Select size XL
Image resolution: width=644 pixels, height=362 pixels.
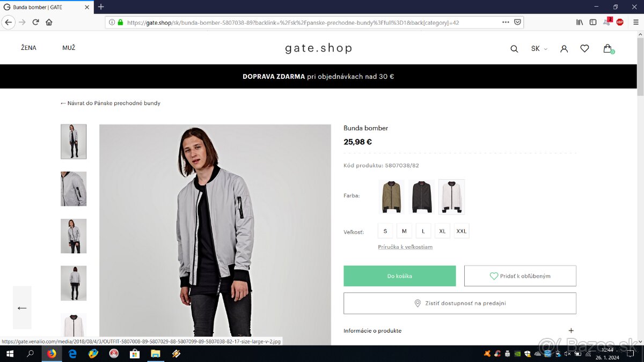pyautogui.click(x=442, y=231)
